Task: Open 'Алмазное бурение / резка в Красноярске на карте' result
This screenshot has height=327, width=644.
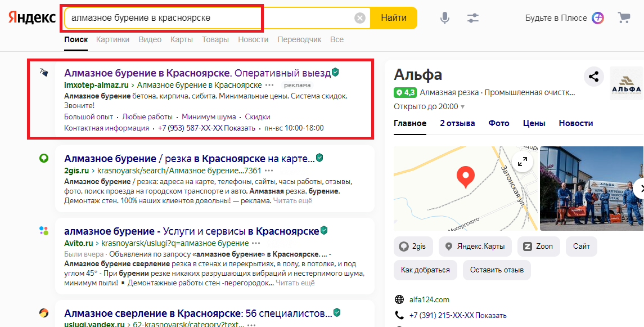Action: point(190,159)
